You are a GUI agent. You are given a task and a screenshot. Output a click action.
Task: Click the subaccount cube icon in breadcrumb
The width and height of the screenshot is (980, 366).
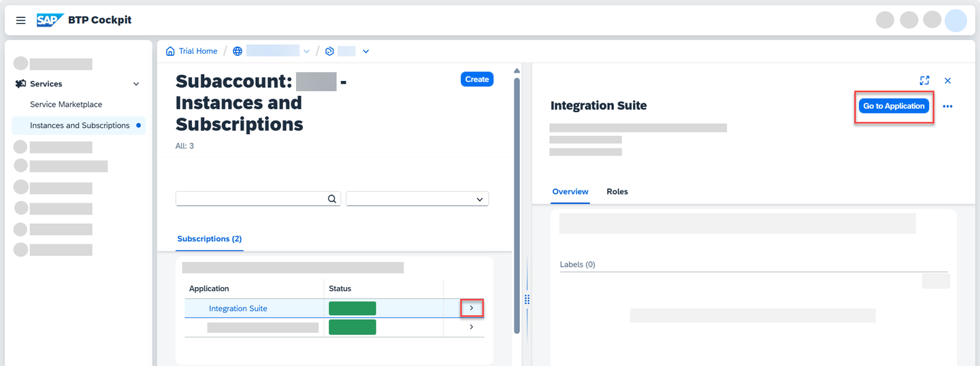(x=329, y=51)
